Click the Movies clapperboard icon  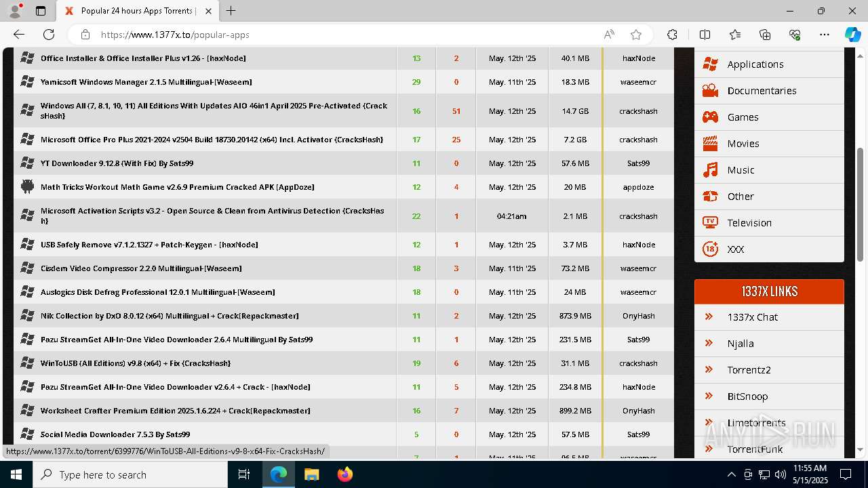710,144
